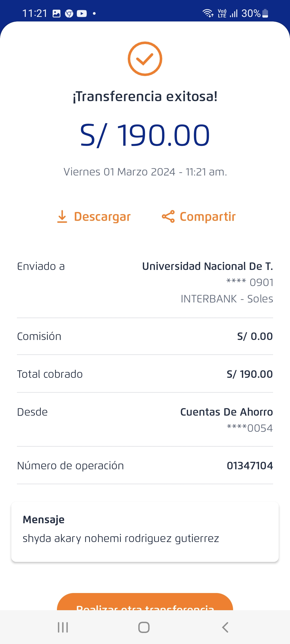Tap Realizar otra transferencia button

pyautogui.click(x=145, y=602)
